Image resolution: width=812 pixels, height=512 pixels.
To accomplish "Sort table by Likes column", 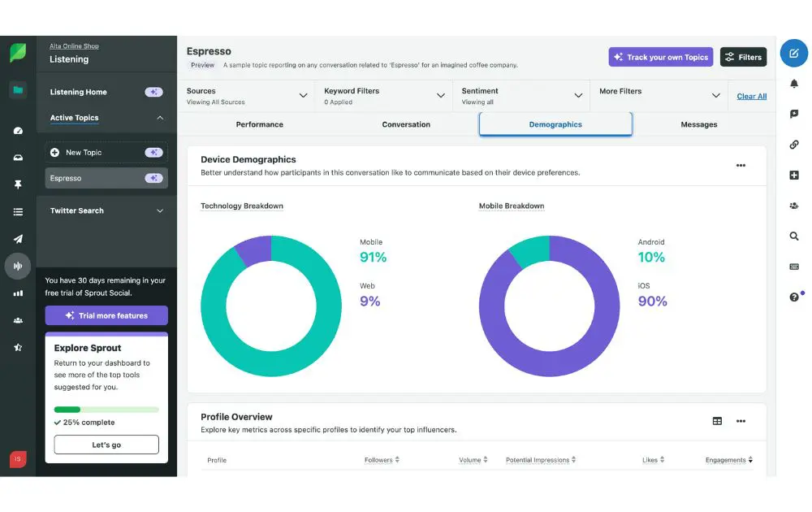I will click(653, 460).
